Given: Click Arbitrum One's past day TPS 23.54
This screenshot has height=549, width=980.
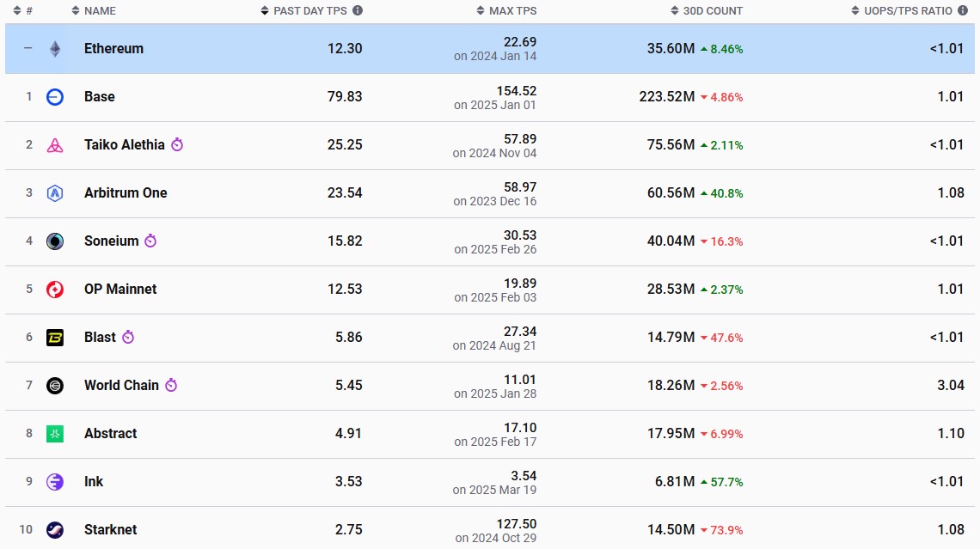Looking at the screenshot, I should coord(345,193).
